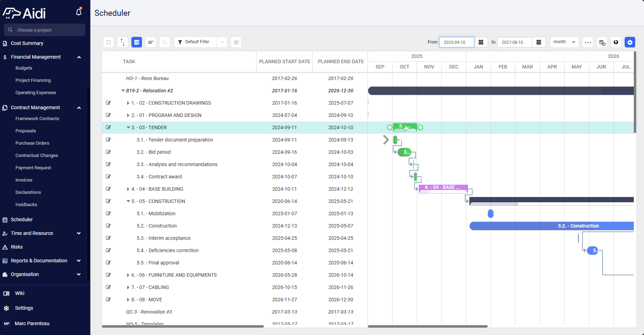The image size is (644, 335).
Task: Edit task 7. - 07 - CABLING
Action: [109, 287]
